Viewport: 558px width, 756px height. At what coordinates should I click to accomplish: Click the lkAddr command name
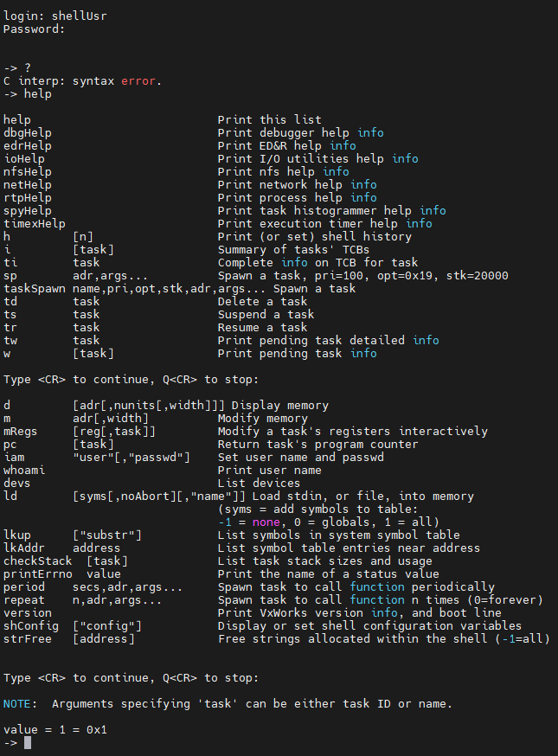pos(24,548)
